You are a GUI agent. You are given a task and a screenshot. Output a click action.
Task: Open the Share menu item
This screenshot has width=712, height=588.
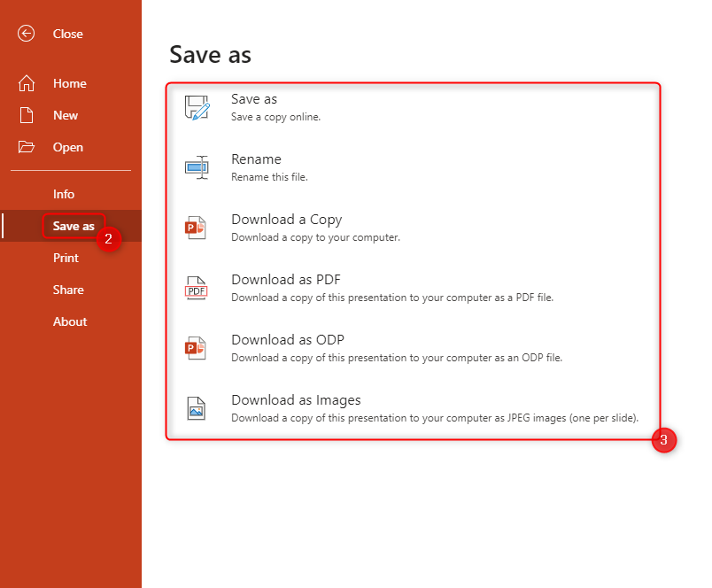[x=68, y=290]
